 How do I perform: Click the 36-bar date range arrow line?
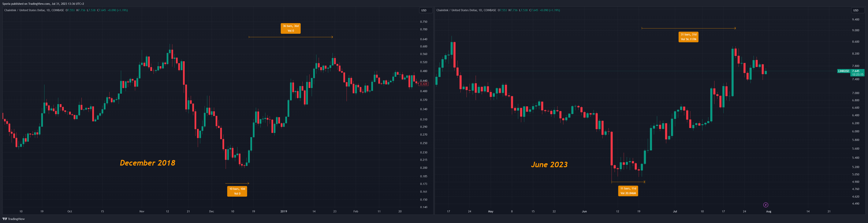[x=291, y=37]
